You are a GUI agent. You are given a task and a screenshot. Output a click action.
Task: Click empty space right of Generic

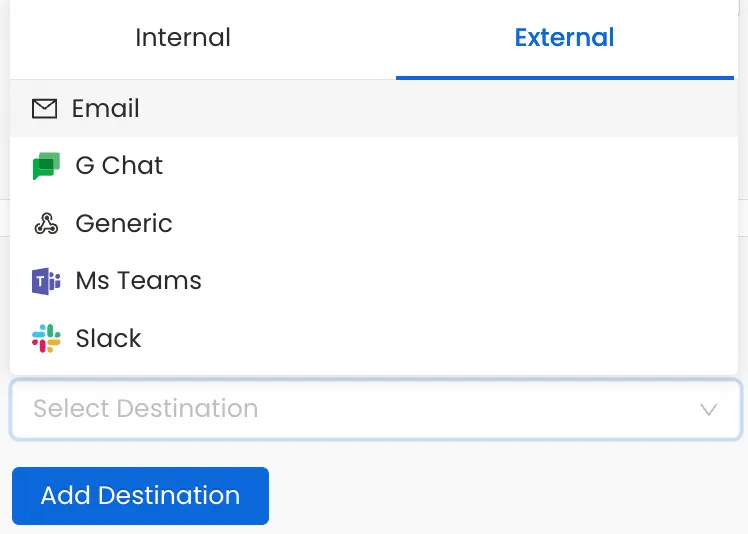pos(450,223)
